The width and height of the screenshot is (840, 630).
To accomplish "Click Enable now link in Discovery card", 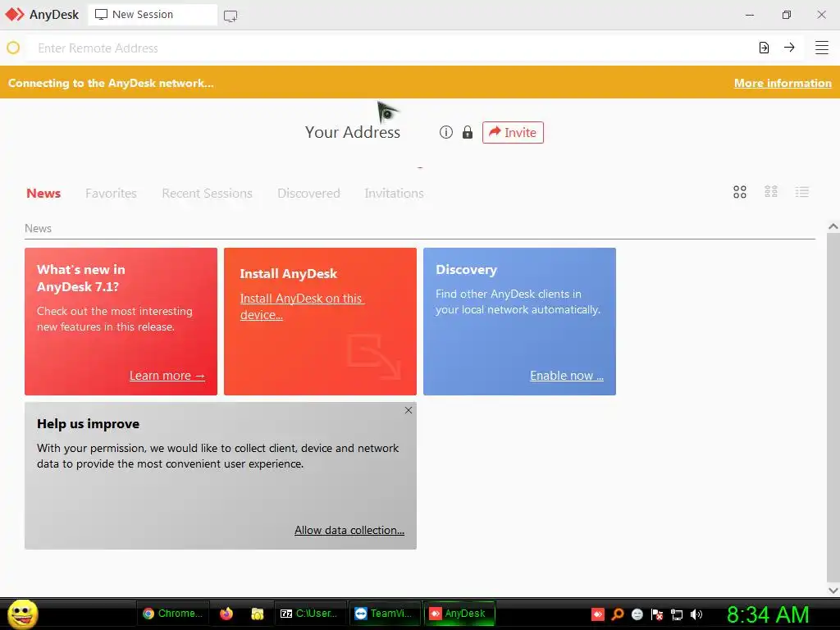I will pos(567,376).
